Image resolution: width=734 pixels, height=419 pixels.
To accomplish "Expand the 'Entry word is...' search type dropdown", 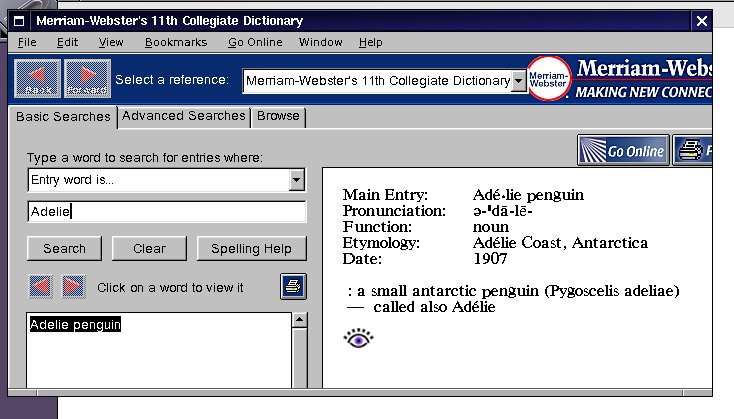I will (x=296, y=180).
